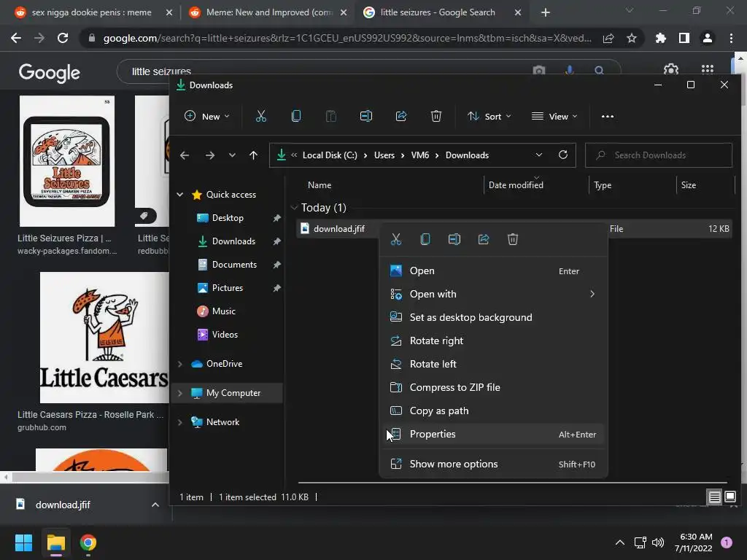Click the Search Downloads field
Screen dimensions: 747x560
tap(659, 155)
